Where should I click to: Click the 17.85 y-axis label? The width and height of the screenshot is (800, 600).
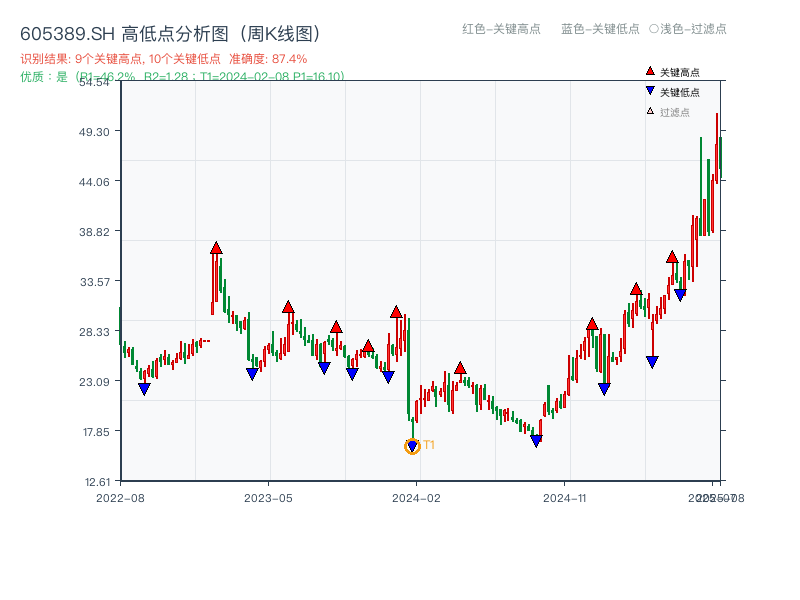(96, 432)
